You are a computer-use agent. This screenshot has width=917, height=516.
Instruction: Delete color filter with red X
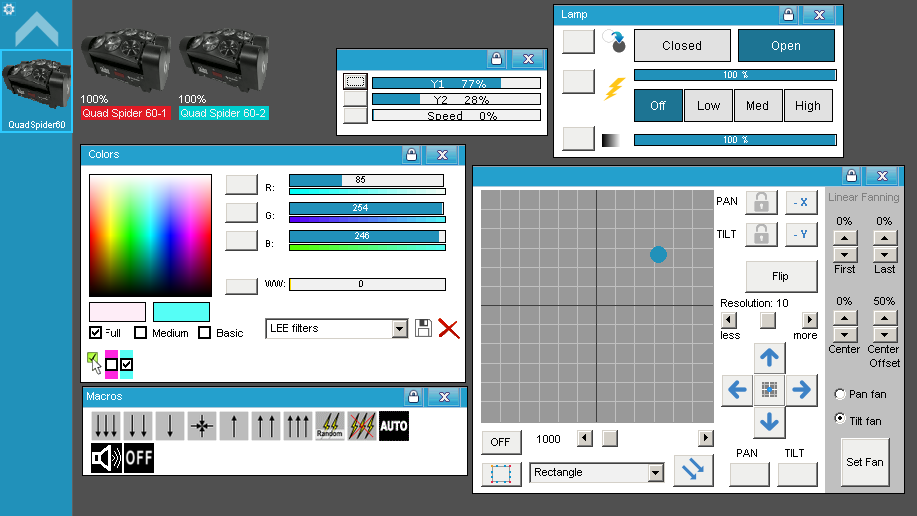449,329
